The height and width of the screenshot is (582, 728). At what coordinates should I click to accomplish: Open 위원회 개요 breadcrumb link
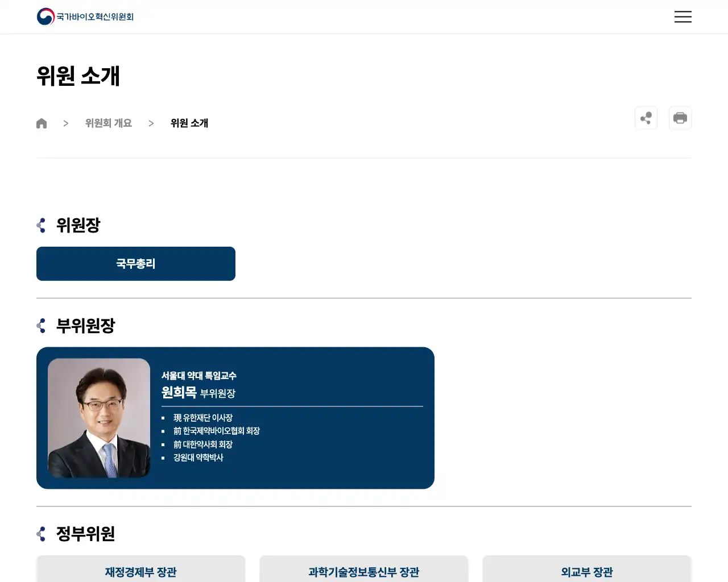point(109,123)
